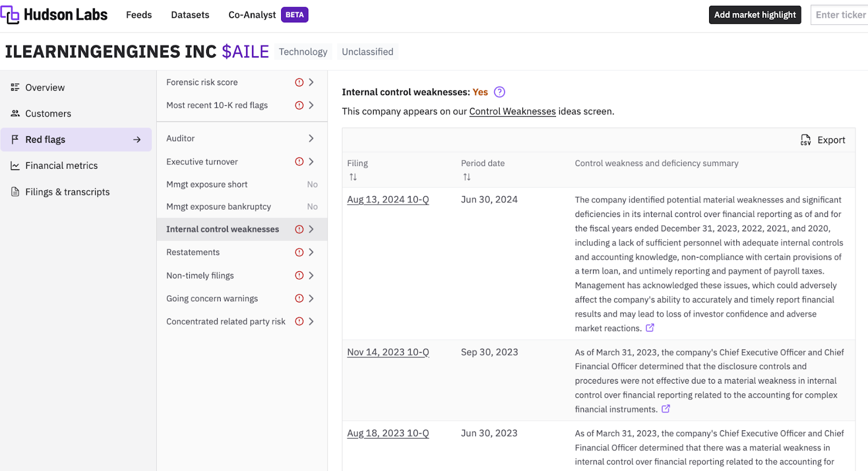Viewport: 868px width, 471px height.
Task: Click the Forensic risk score alert icon
Action: [x=299, y=82]
